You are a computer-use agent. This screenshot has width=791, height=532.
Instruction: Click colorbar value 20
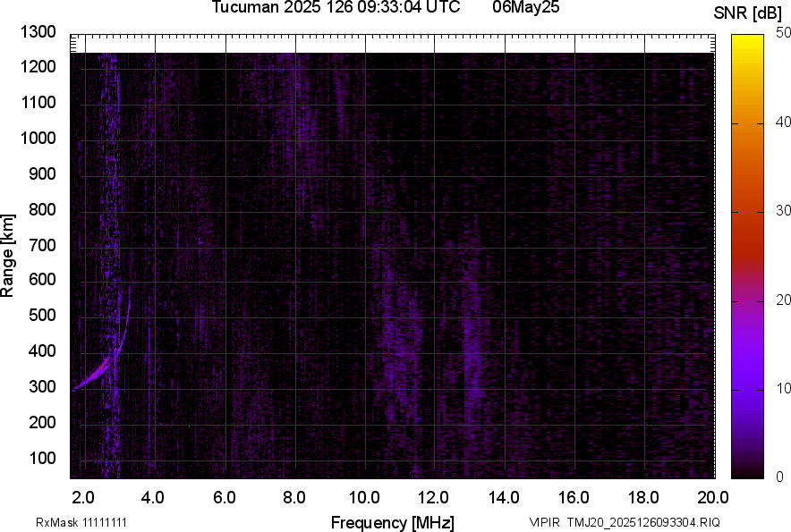point(783,300)
